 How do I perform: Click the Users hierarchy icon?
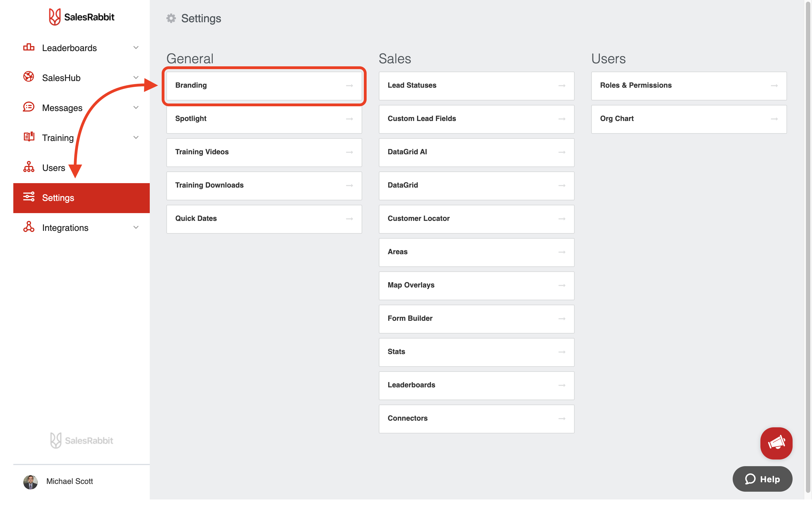click(x=29, y=167)
